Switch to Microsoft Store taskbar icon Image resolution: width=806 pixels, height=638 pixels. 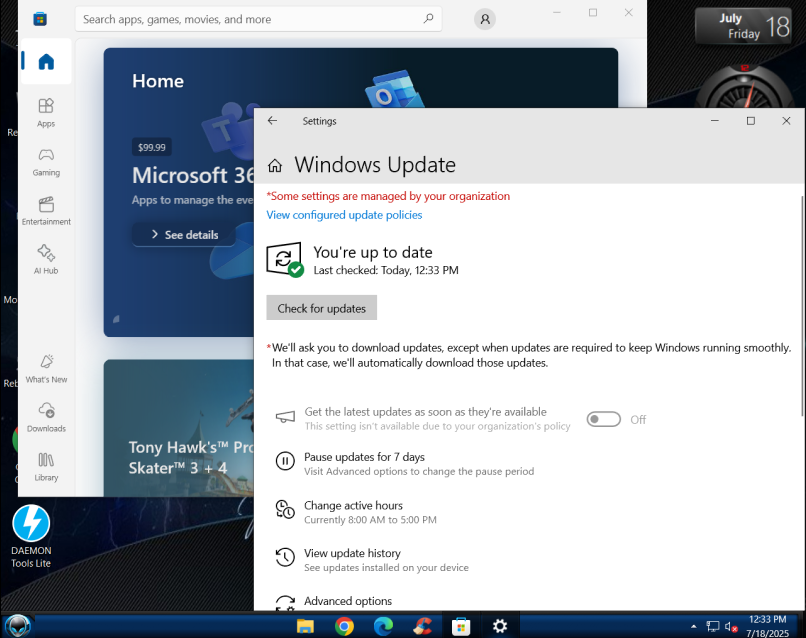(x=461, y=626)
